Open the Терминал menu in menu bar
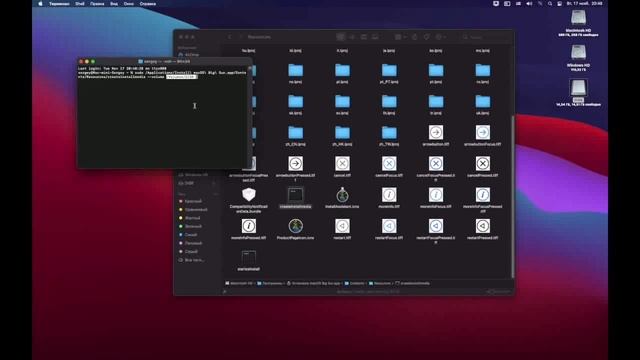The image size is (640, 360). click(x=59, y=4)
